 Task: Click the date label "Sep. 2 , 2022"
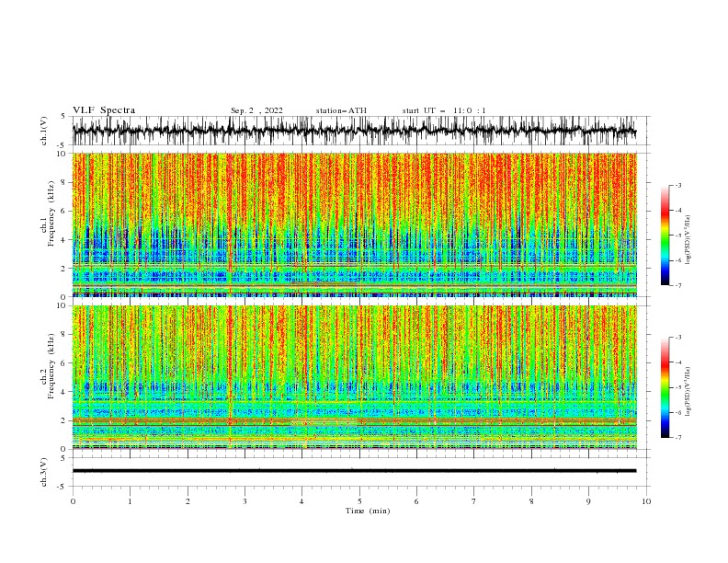(256, 110)
